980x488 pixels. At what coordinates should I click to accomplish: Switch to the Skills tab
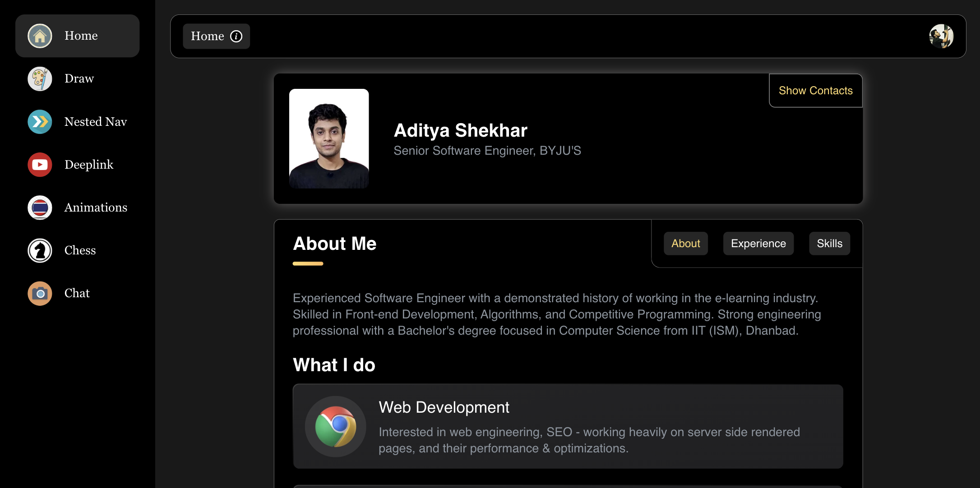click(829, 243)
